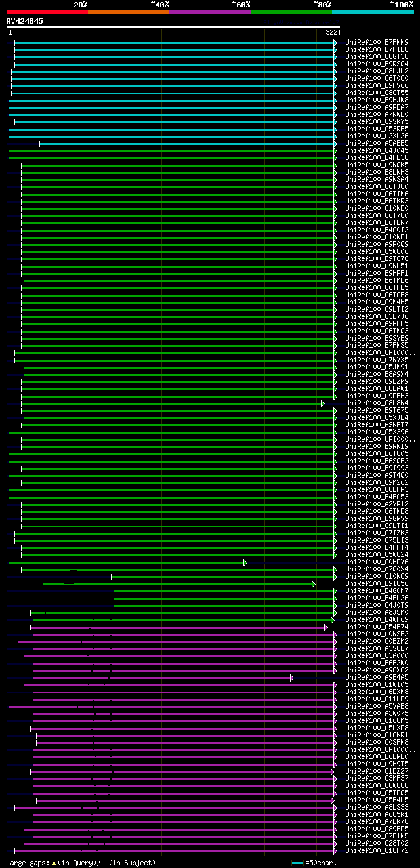
Task: Select hit label UniRef100_A9T4Q0
Action: pyautogui.click(x=377, y=476)
